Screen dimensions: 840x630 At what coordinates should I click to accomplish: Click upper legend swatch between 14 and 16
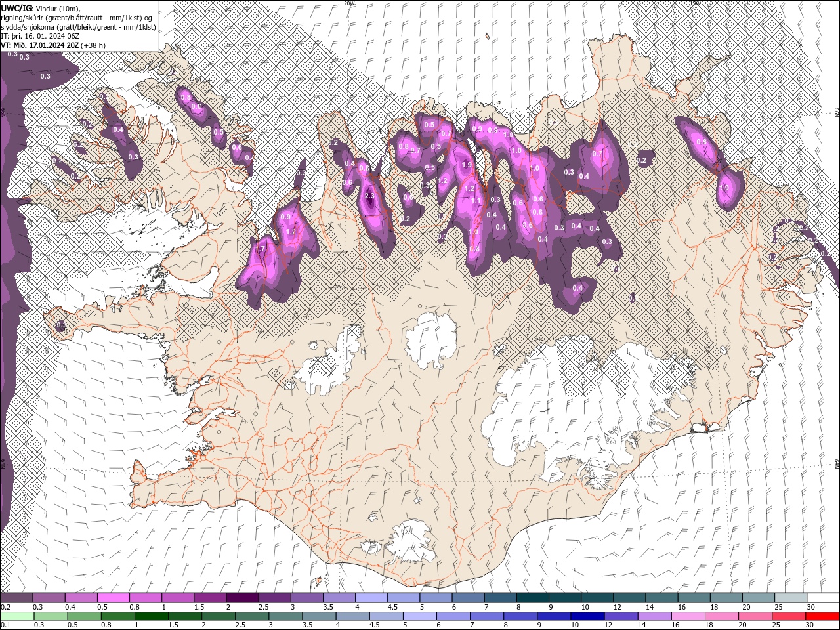661,598
